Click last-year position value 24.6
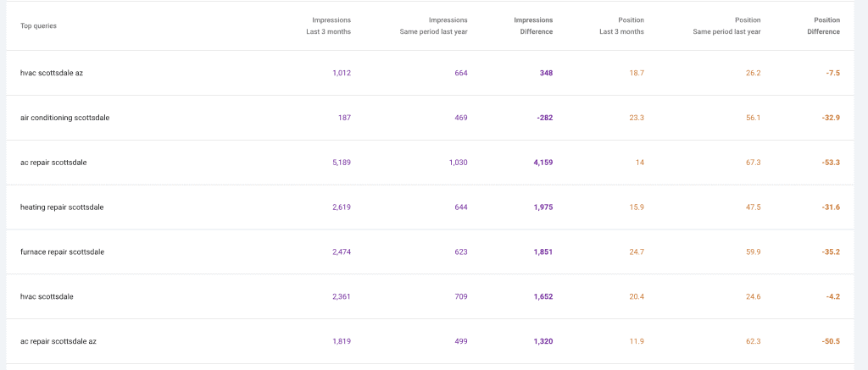The height and width of the screenshot is (370, 868). (x=754, y=296)
